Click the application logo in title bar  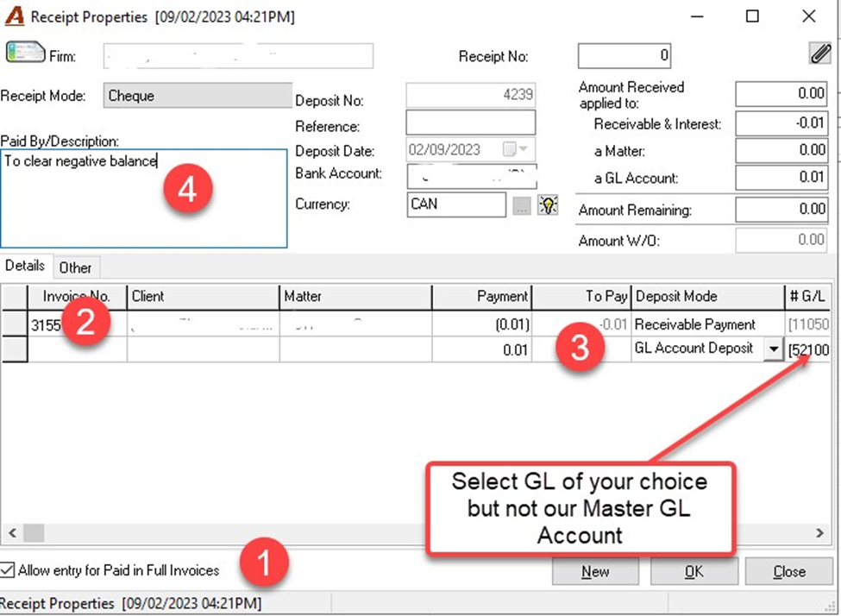click(15, 16)
